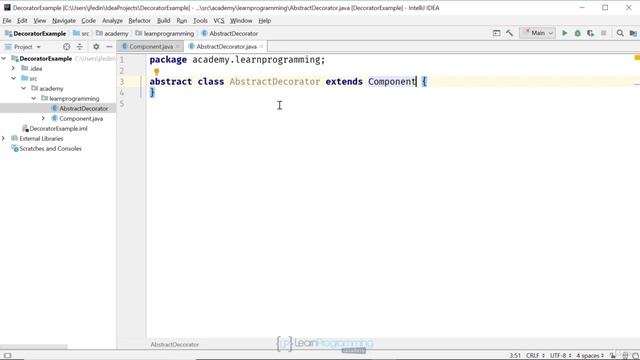640x360 pixels.
Task: Open the Tools menu
Action: (x=200, y=20)
